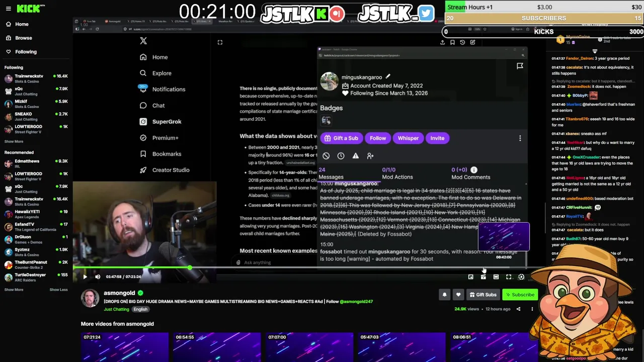The image size is (644, 362).
Task: Click the green Subscribe button
Action: 520,295
